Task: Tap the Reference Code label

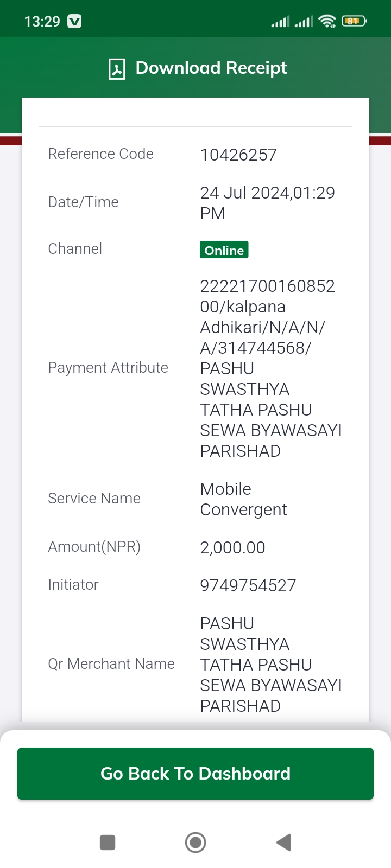Action: 101,154
